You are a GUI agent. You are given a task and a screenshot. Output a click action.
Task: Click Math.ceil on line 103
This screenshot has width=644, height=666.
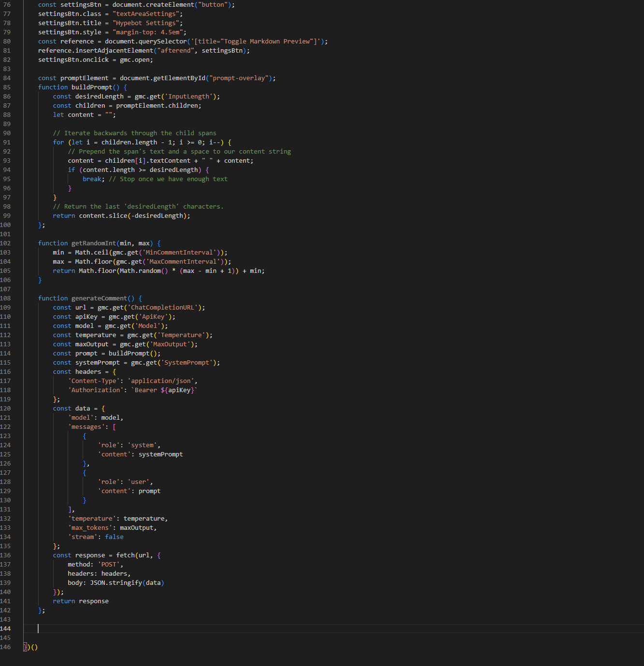coord(92,253)
